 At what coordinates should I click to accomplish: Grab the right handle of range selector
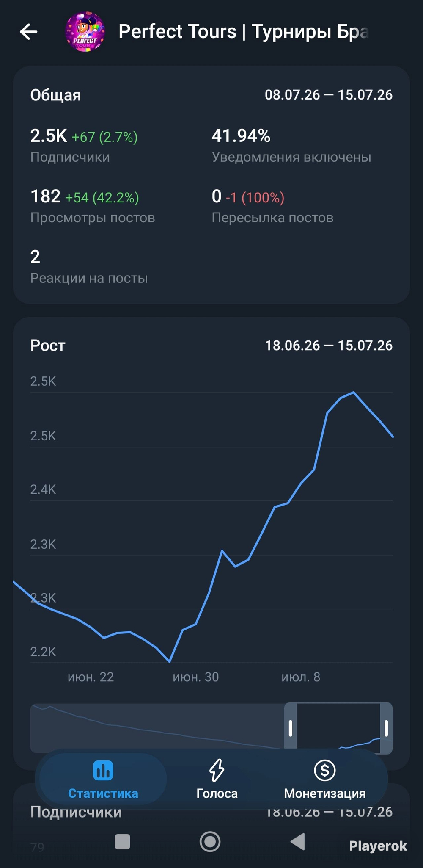point(386,728)
